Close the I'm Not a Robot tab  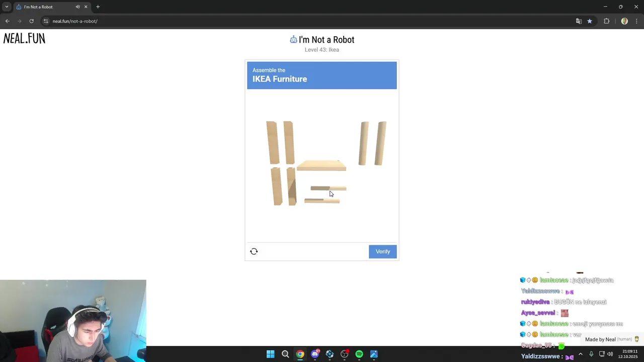click(x=86, y=7)
